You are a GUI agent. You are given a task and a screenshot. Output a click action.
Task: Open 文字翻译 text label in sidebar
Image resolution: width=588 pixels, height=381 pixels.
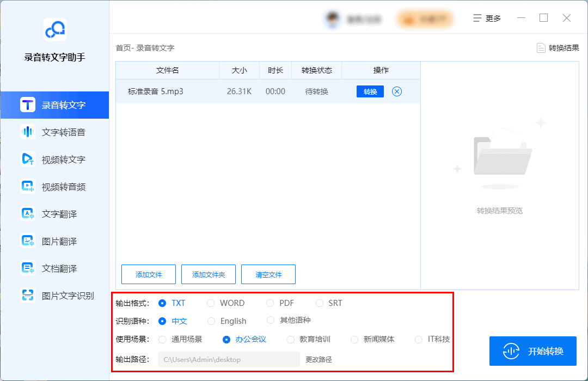pos(59,214)
